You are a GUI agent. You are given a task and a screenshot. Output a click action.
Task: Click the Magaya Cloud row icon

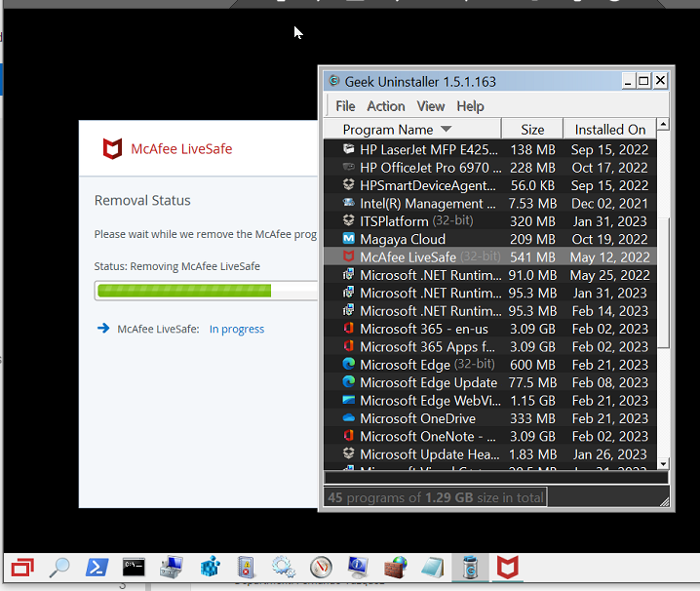[x=348, y=239]
